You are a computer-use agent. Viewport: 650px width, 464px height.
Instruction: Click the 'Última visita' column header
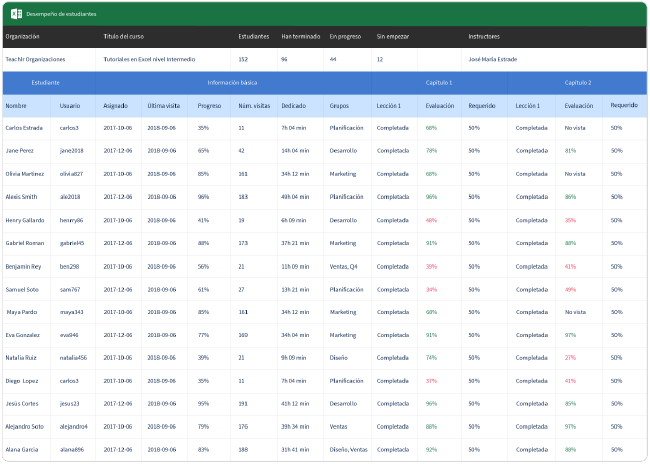coord(164,106)
